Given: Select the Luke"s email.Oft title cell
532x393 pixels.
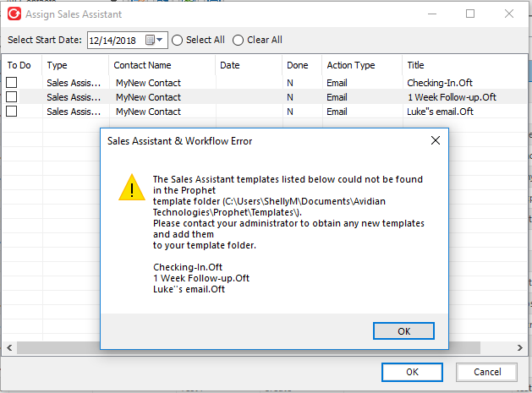Looking at the screenshot, I should [x=440, y=112].
